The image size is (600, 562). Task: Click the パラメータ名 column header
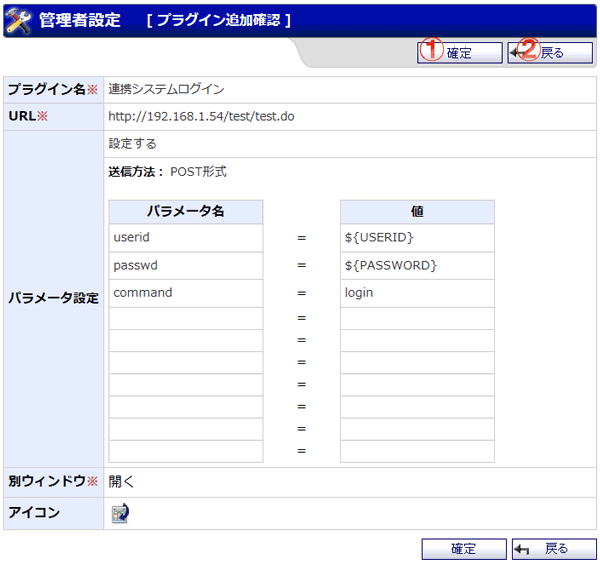coord(185,212)
